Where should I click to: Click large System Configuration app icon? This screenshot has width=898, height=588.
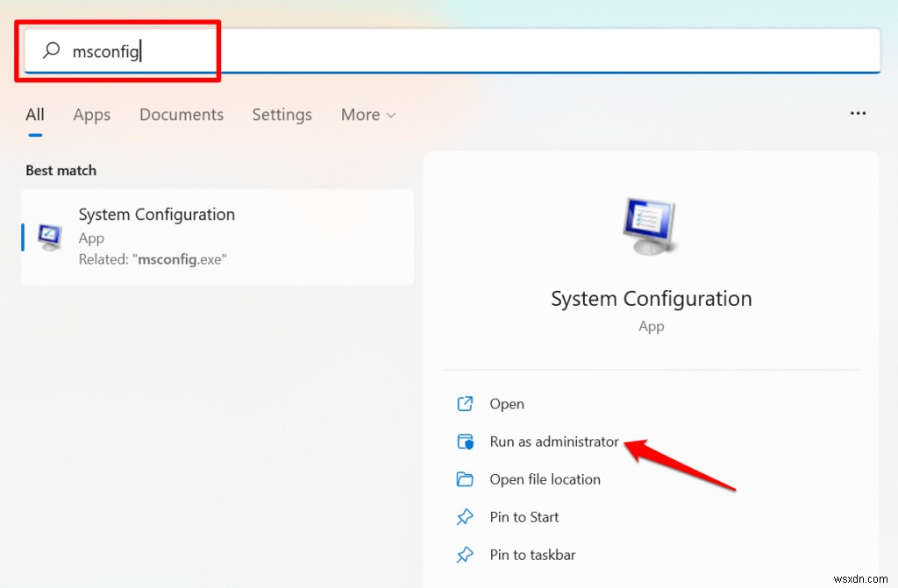[650, 225]
